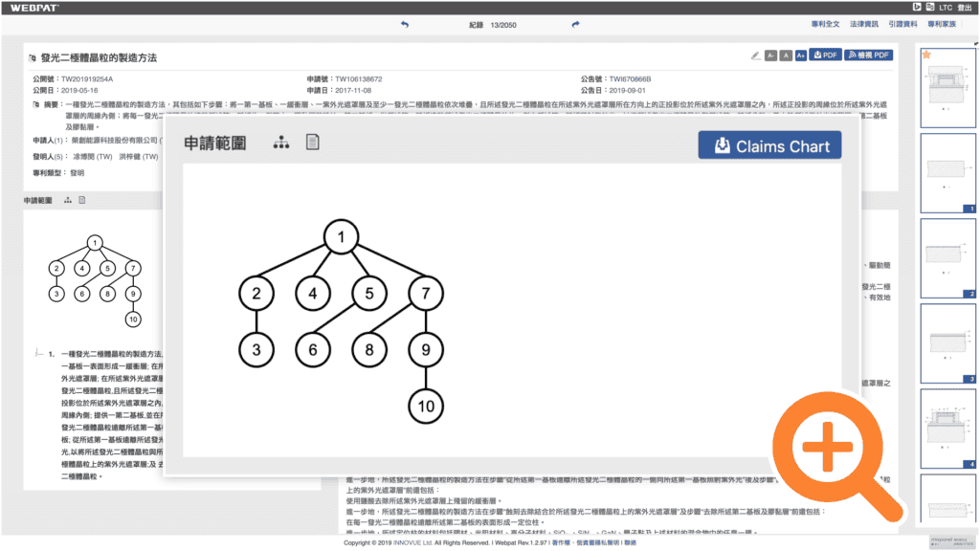
Task: Open the second drawing thumbnail
Action: [x=947, y=172]
